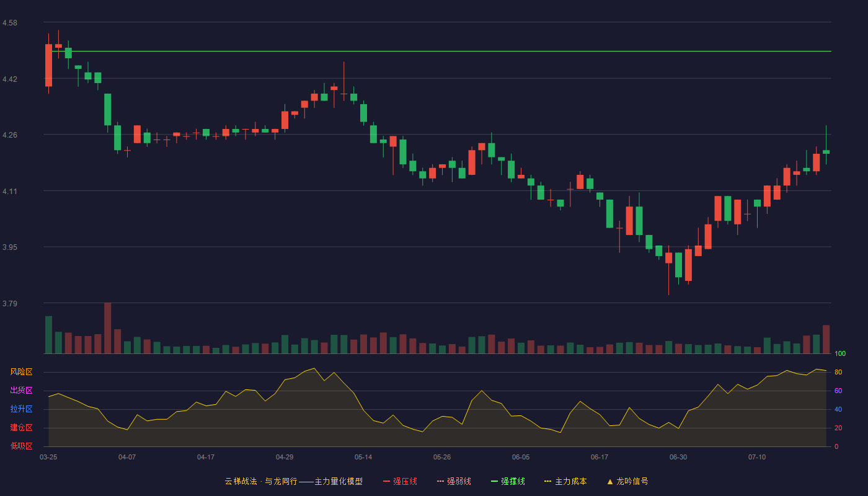Click the 3.79 price axis label
Viewport: 868px width, 496px height.
pos(10,304)
